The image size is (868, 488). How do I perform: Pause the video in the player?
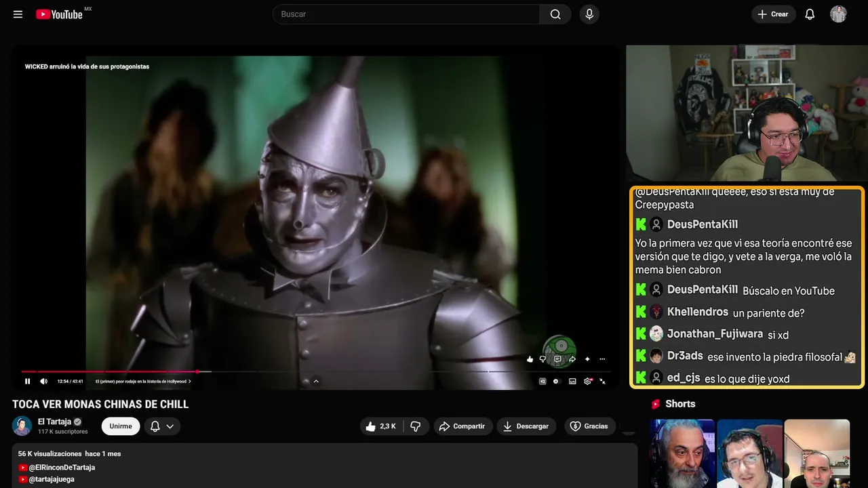28,381
